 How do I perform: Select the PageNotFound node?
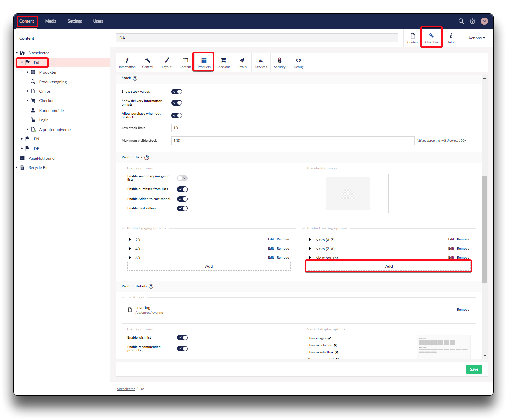tap(41, 158)
